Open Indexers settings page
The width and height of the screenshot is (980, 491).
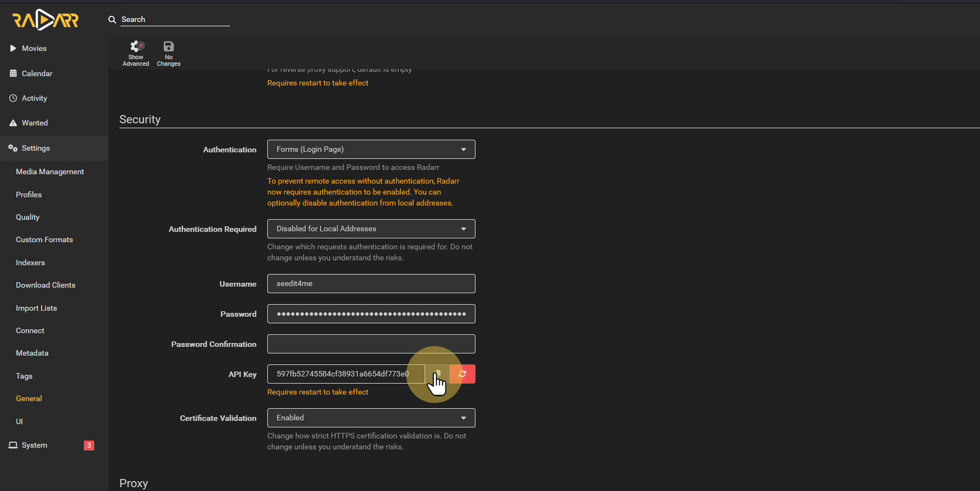pyautogui.click(x=31, y=262)
